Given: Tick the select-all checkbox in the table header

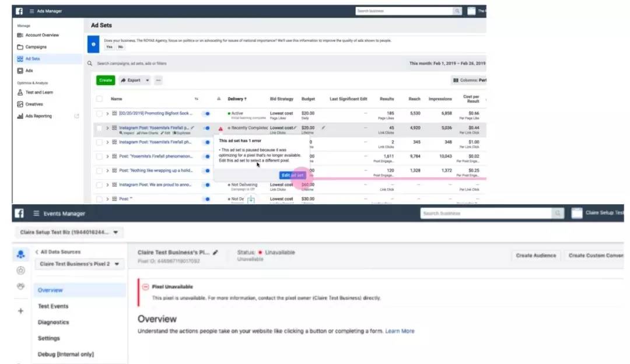Looking at the screenshot, I should point(99,99).
